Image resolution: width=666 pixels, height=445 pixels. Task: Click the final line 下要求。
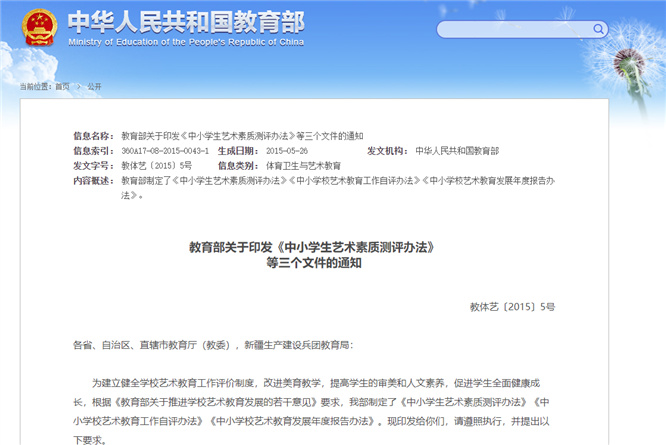(x=90, y=440)
